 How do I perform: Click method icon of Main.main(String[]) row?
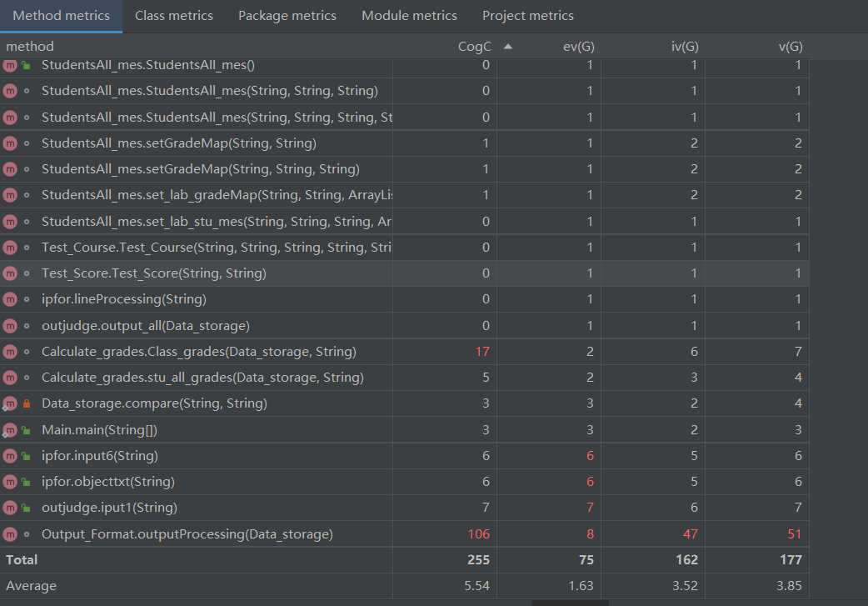10,430
